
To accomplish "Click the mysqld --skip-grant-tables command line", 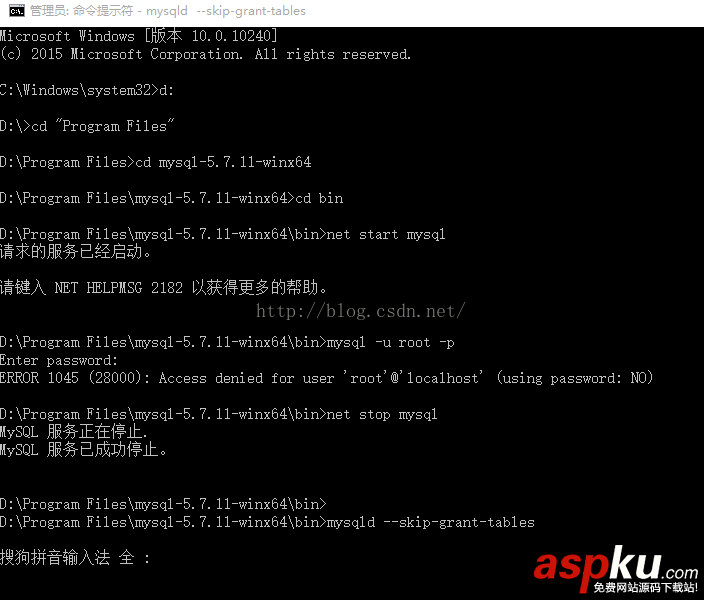I will [267, 522].
